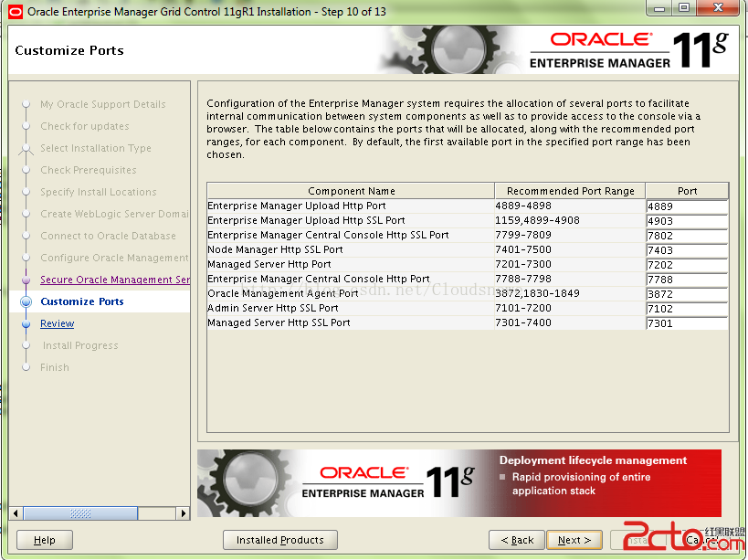Click the 'Check Prerequisites' step
This screenshot has width=748, height=560.
coord(89,170)
